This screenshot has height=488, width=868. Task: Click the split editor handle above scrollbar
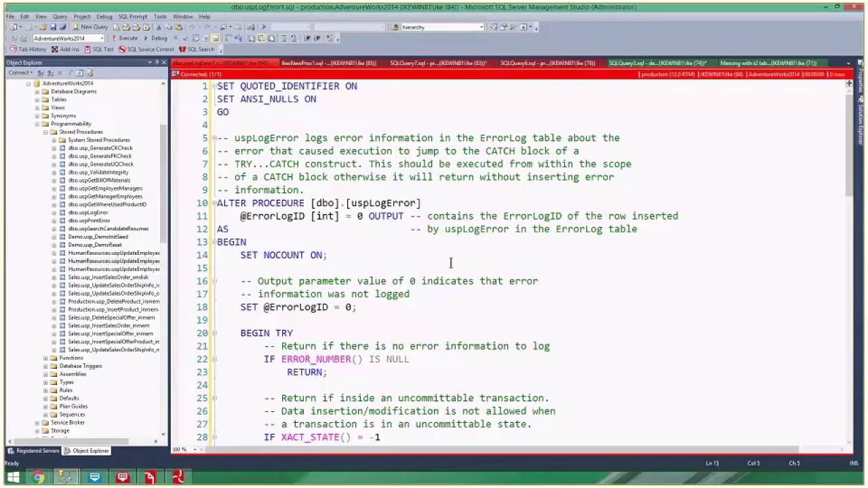pyautogui.click(x=849, y=83)
